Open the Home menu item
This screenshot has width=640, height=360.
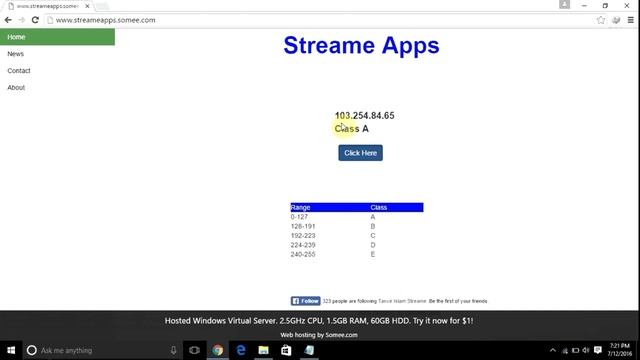coord(57,37)
